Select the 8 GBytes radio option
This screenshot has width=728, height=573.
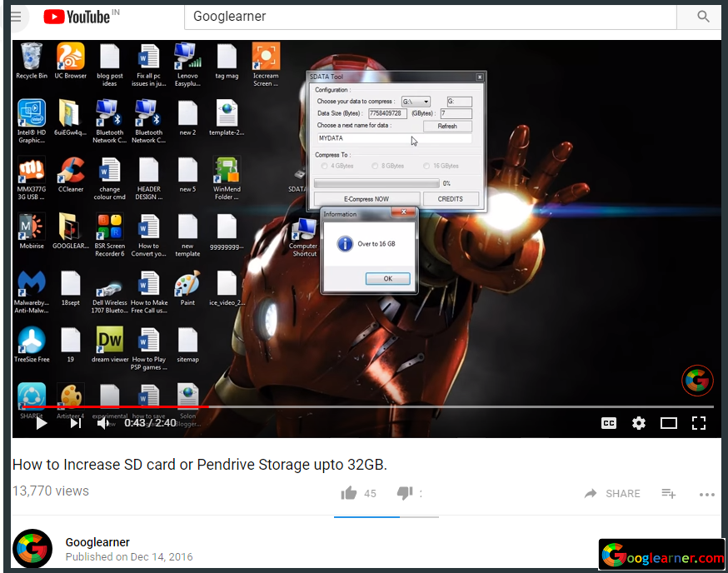(x=387, y=166)
